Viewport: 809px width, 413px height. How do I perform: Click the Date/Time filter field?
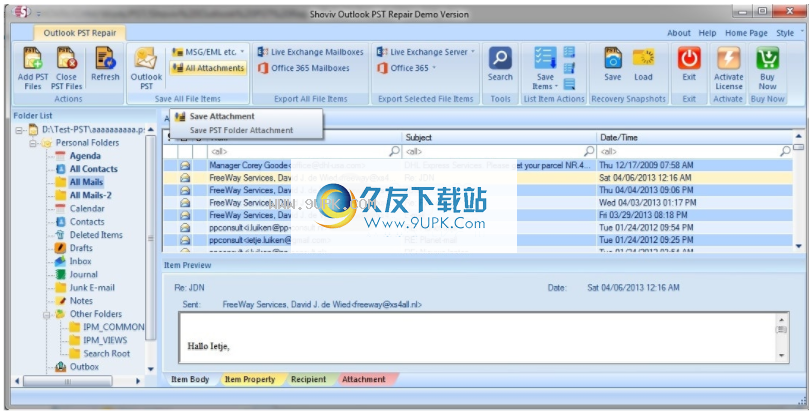(694, 151)
